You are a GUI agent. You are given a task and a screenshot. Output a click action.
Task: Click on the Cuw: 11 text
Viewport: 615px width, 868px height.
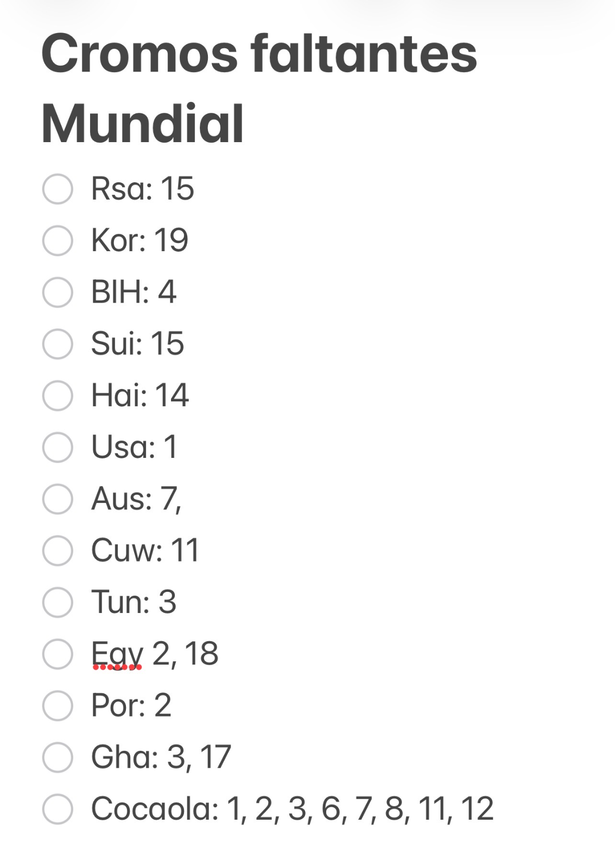[x=145, y=550]
